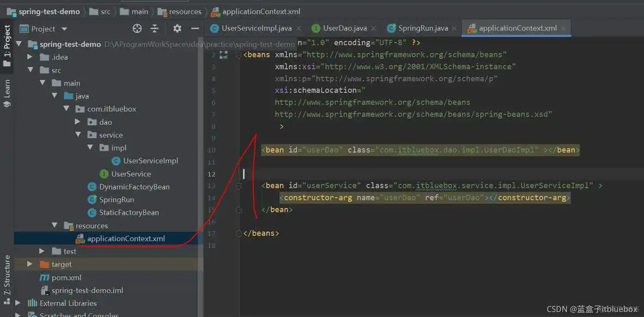Click the bookmark gutter icon on line 2

pos(223,54)
